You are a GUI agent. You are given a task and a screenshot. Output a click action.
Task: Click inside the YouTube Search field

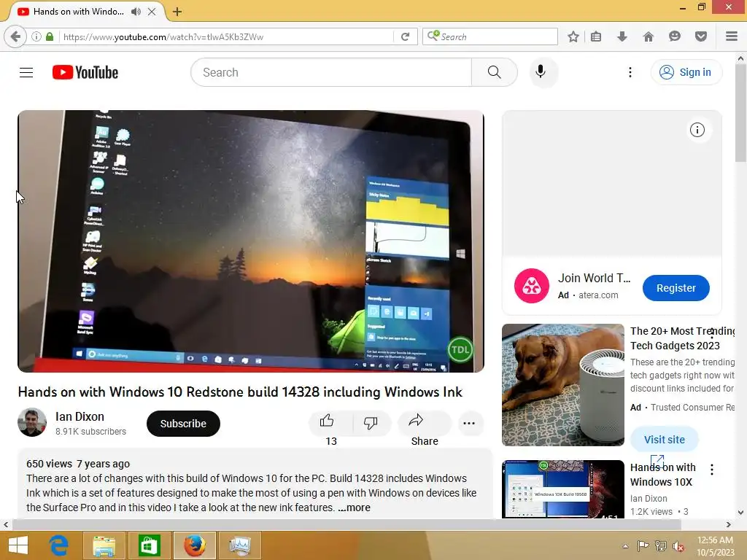(x=331, y=72)
